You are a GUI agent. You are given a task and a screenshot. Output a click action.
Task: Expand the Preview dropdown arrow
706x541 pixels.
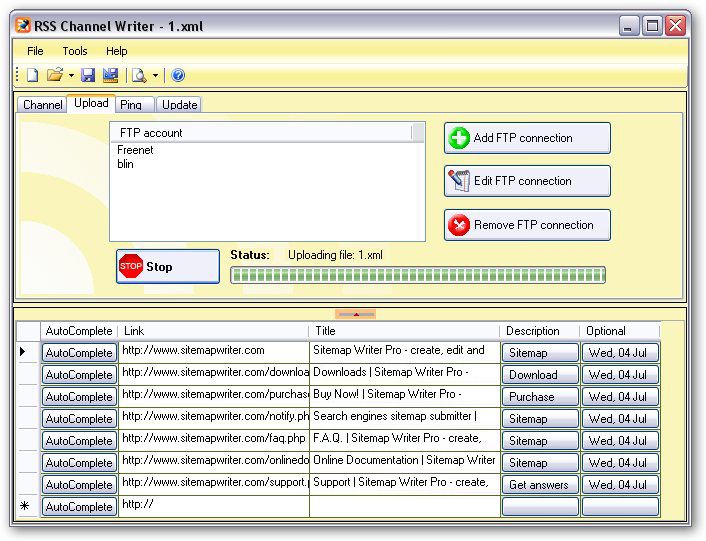coord(155,75)
